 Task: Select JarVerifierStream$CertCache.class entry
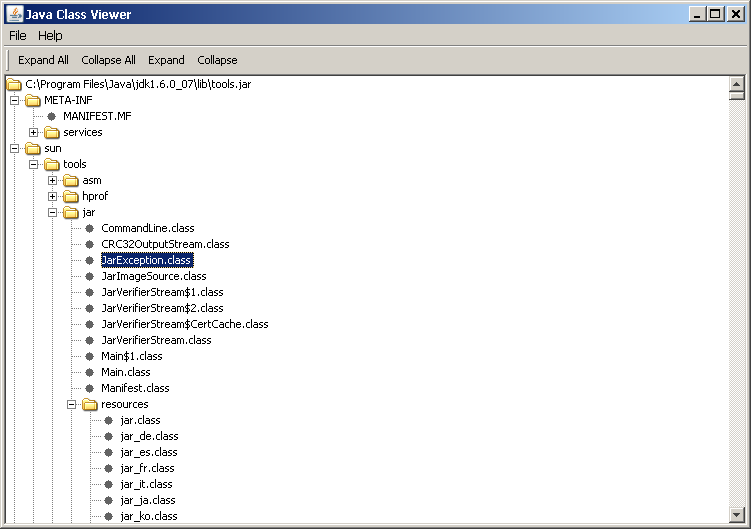pos(185,324)
